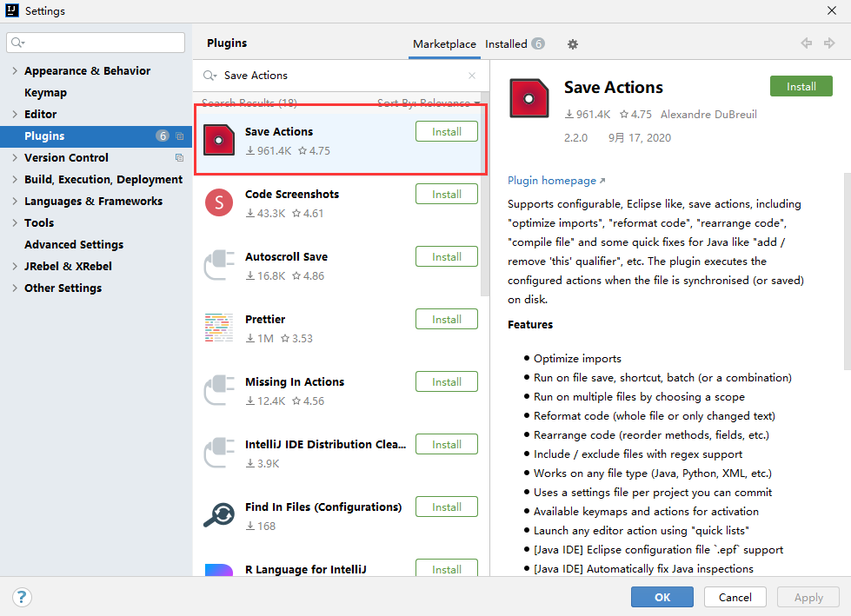The image size is (851, 616).
Task: Click the Save Actions plugin search field
Action: [x=342, y=76]
